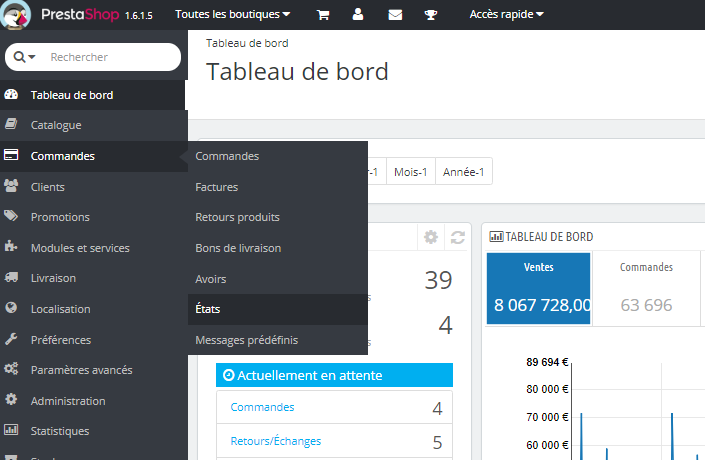Open the Localisation sidebar menu
The height and width of the screenshot is (460, 705).
coord(94,309)
